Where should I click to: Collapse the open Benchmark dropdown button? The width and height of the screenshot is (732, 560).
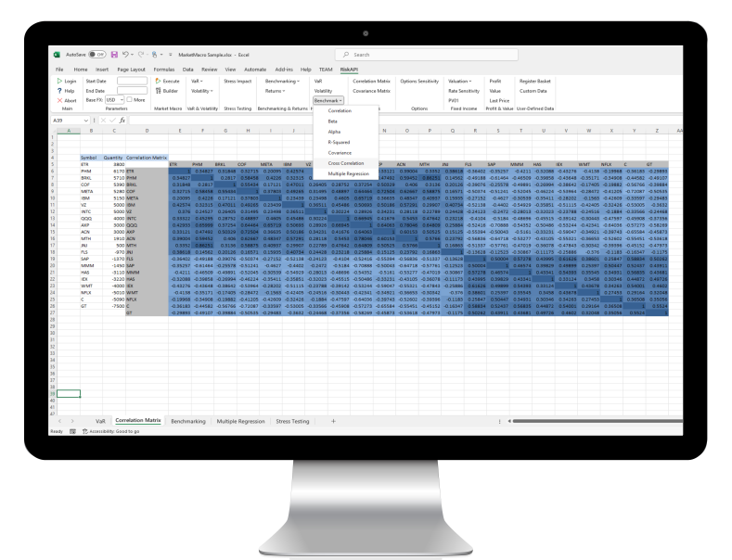coord(328,100)
